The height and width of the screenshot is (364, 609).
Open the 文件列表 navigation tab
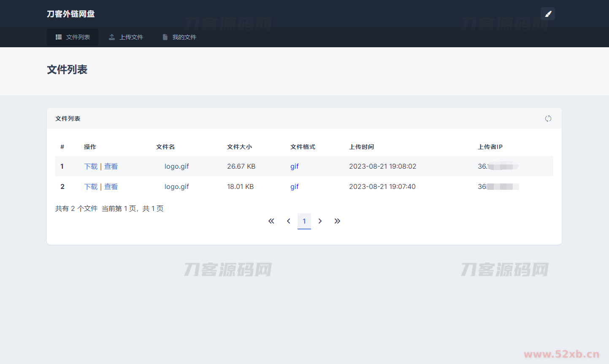[73, 37]
